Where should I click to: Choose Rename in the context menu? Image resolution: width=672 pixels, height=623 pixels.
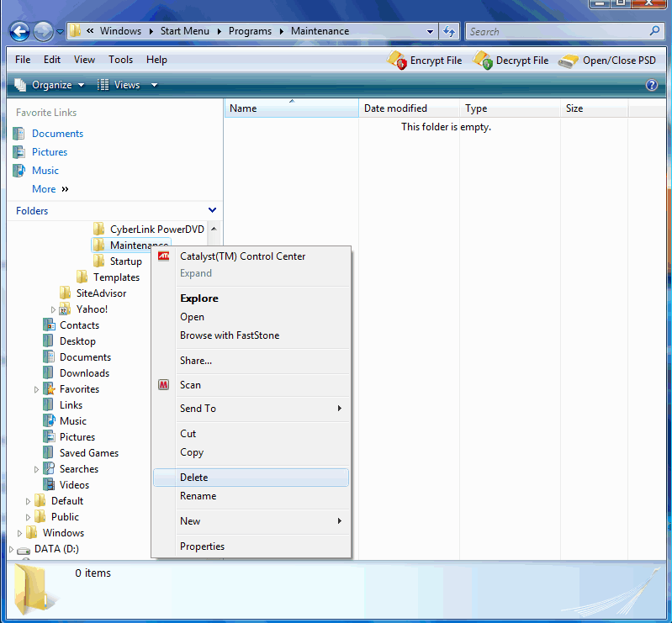tap(251, 496)
